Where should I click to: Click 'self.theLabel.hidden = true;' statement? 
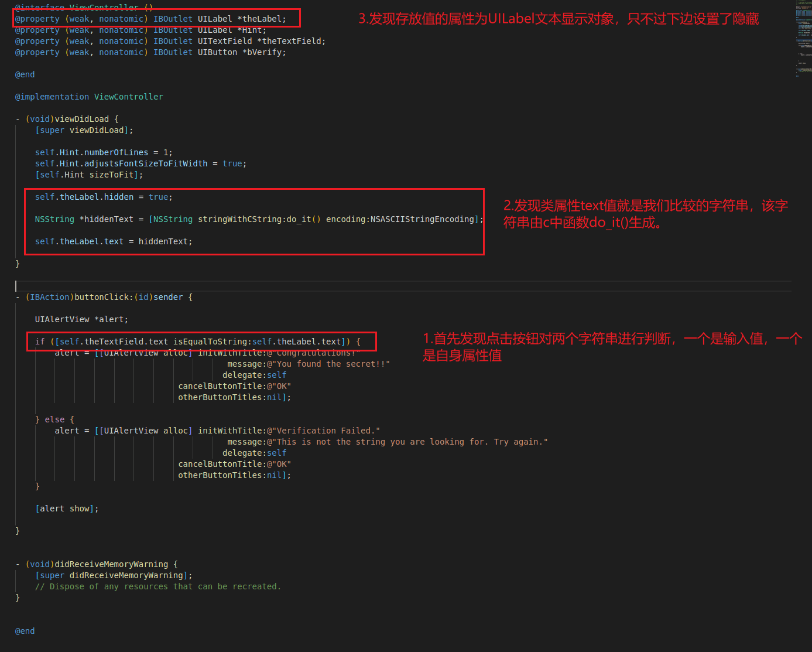[x=104, y=197]
